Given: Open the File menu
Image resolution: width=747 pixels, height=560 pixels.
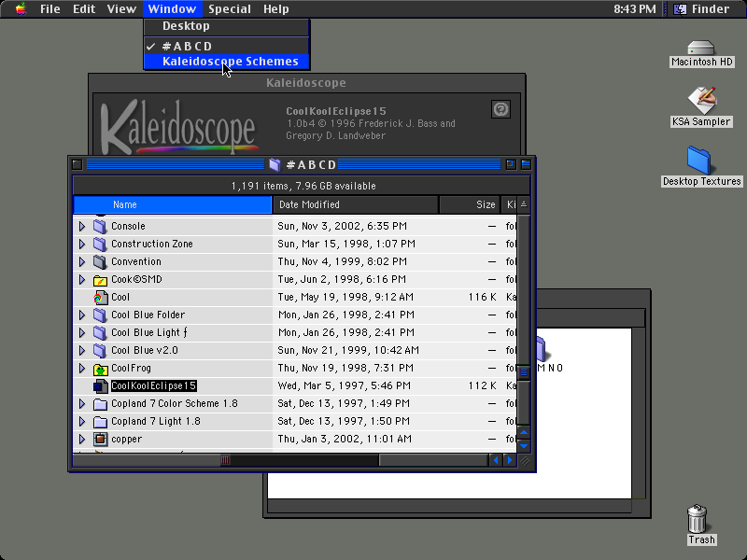Looking at the screenshot, I should click(50, 8).
